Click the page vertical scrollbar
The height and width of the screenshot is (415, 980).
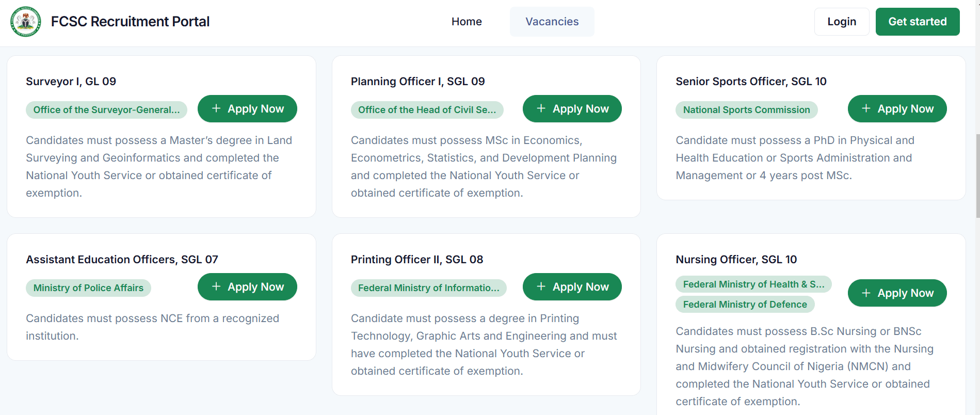click(977, 175)
